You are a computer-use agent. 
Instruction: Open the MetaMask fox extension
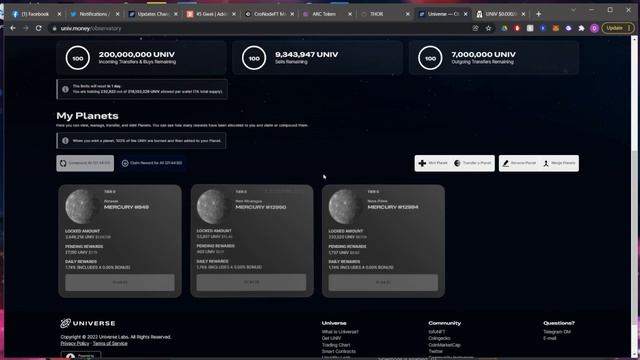click(x=556, y=28)
